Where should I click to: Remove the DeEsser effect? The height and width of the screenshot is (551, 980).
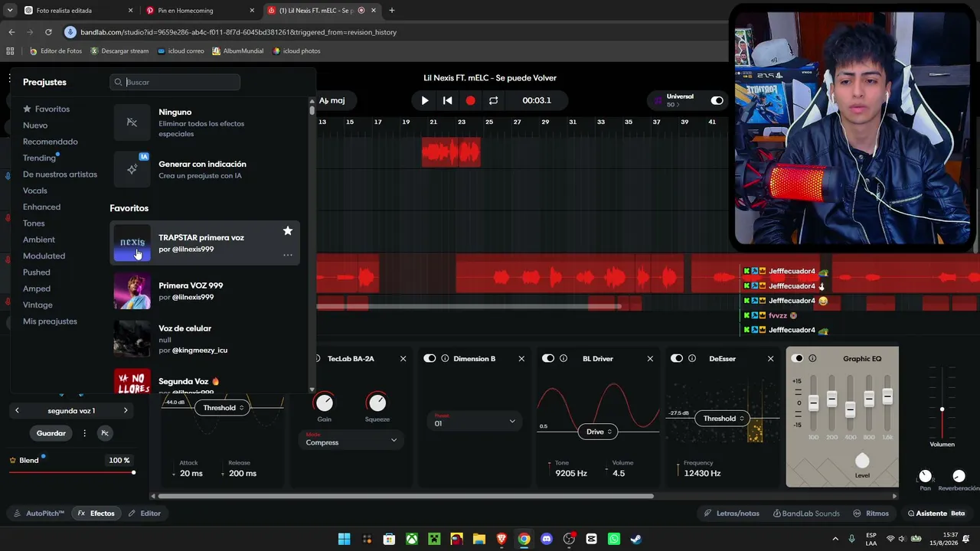click(x=770, y=358)
